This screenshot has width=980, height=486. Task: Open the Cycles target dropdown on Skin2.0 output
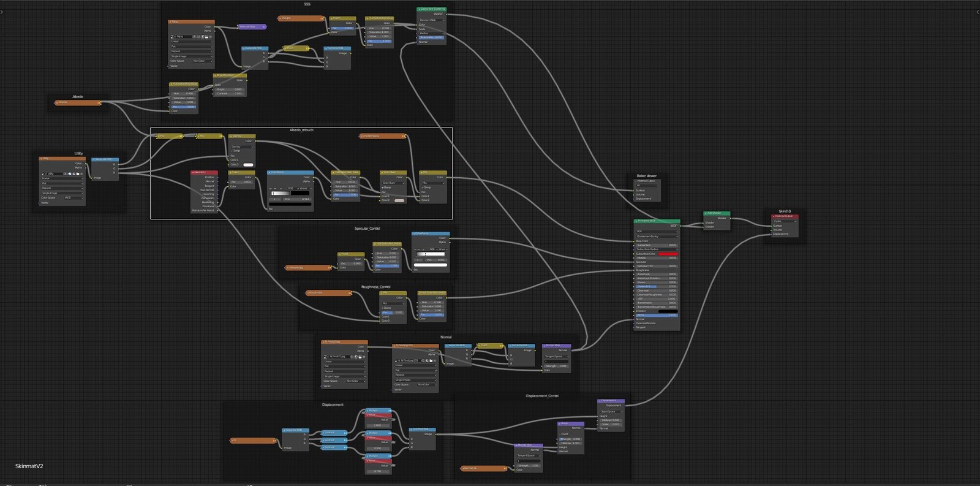[x=785, y=221]
